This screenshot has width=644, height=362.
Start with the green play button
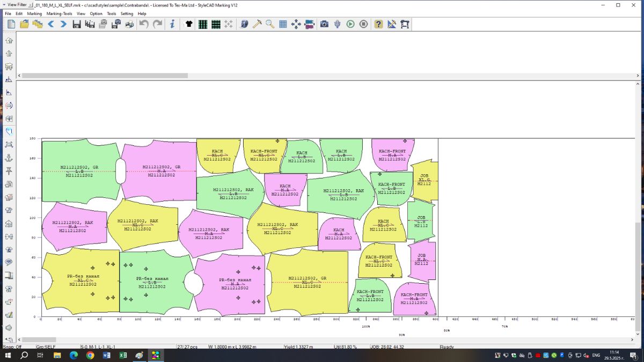point(350,24)
